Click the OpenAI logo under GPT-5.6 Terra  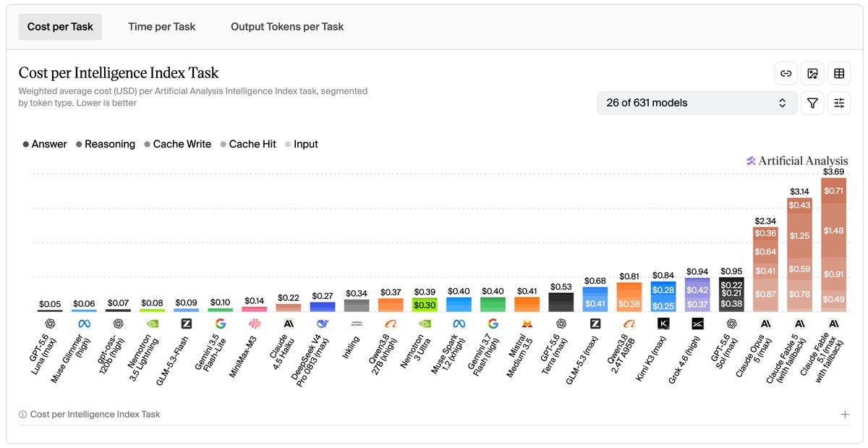pyautogui.click(x=561, y=324)
